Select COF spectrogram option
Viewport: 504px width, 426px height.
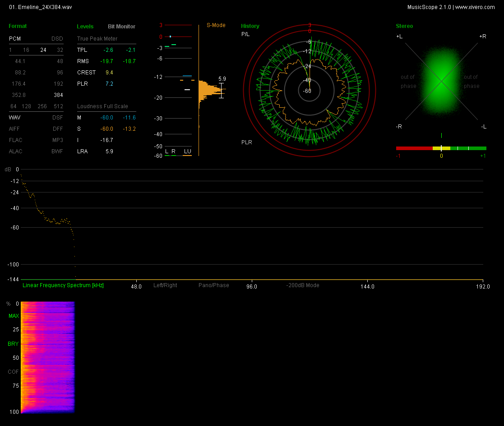coord(14,372)
